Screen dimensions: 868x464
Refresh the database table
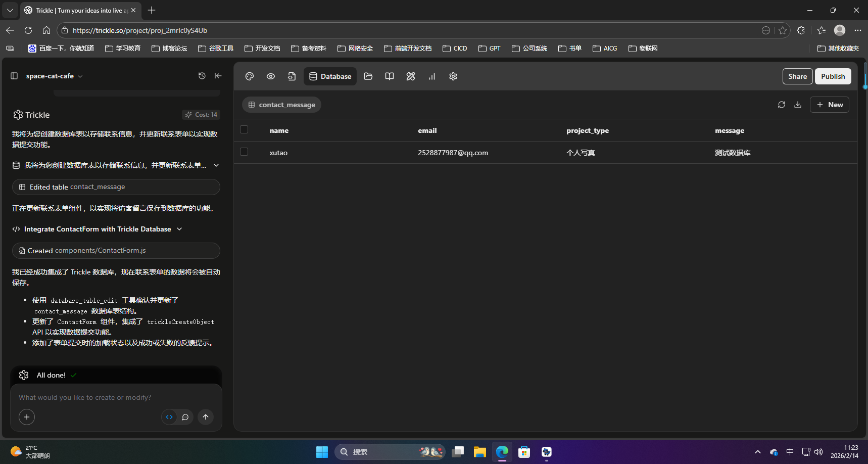click(782, 105)
